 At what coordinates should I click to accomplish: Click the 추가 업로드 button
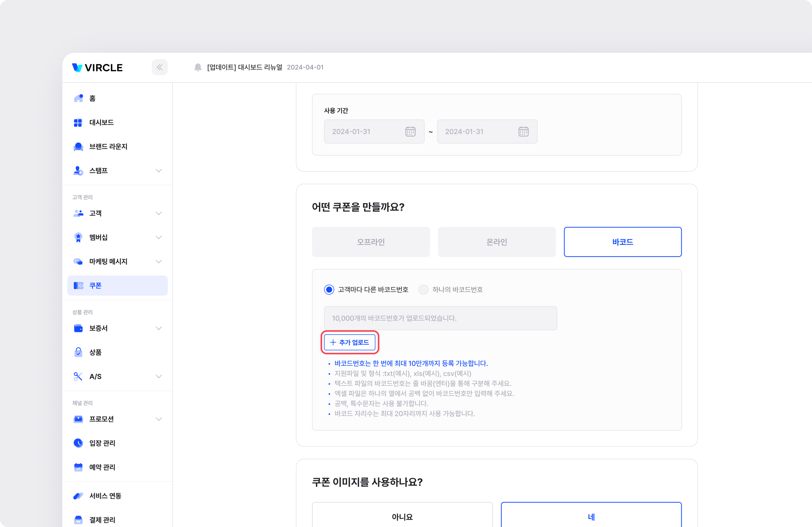coord(349,342)
